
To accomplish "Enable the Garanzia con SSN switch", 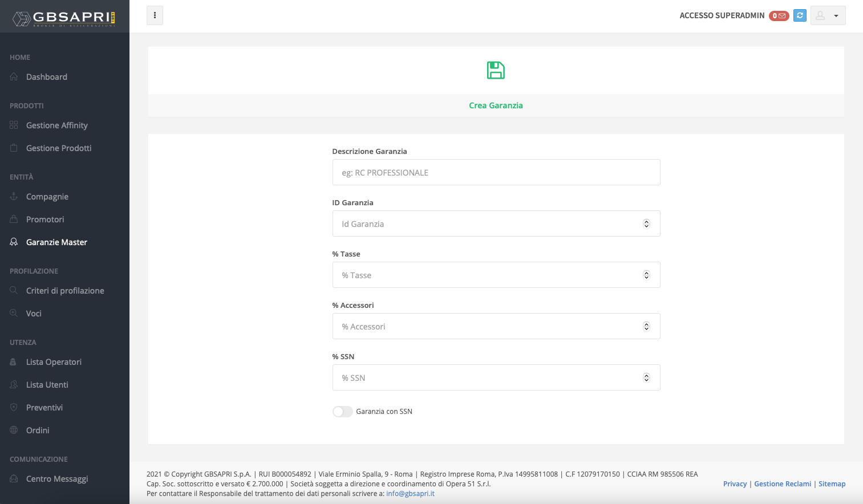I will 342,411.
